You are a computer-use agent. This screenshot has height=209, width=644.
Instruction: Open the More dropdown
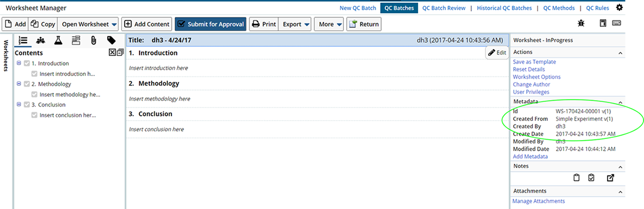329,24
